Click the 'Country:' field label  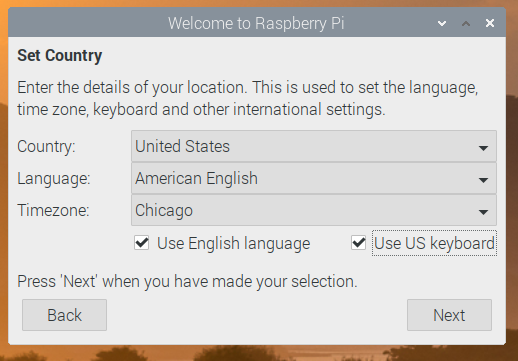coord(46,147)
